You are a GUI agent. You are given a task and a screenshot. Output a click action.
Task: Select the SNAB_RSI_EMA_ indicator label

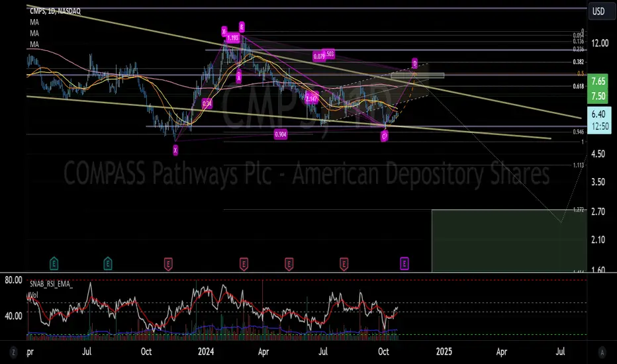tap(51, 284)
